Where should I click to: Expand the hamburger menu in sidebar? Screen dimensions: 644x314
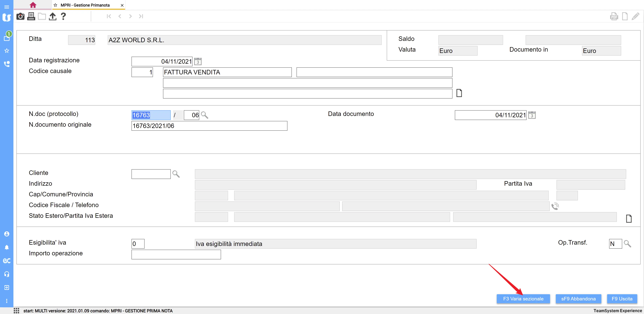(7, 7)
